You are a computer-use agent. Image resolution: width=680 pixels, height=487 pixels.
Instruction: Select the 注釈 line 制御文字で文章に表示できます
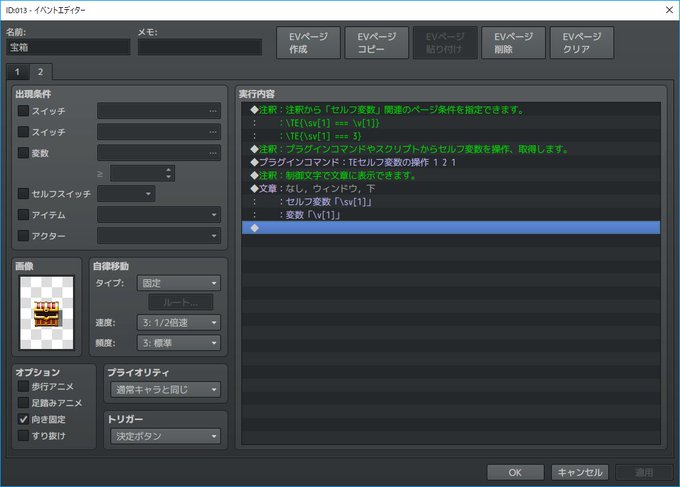(451, 175)
